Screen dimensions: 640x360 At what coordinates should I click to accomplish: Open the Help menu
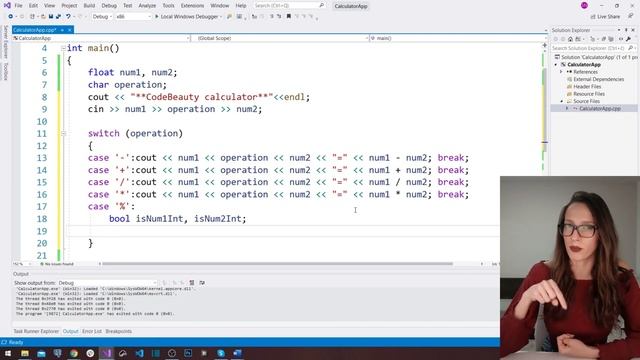pos(241,6)
